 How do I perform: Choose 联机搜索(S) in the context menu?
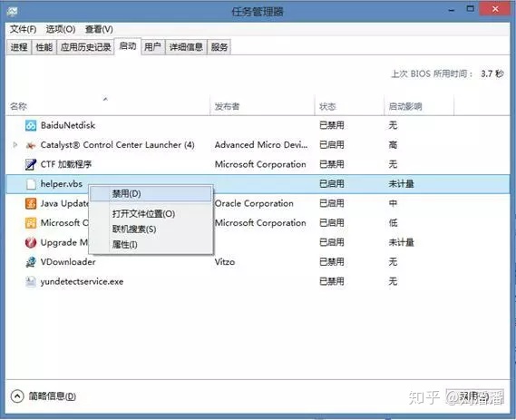coord(151,230)
